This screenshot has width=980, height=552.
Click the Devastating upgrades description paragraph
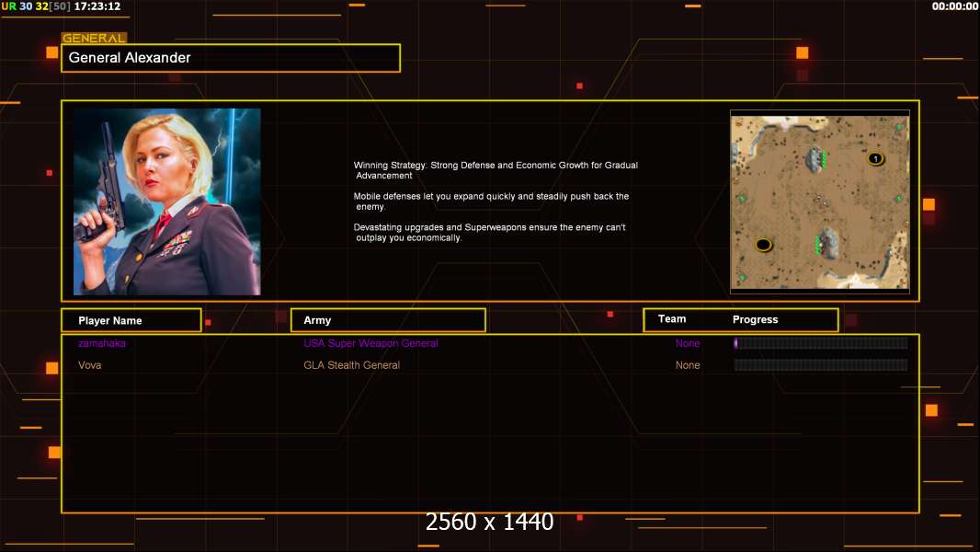[x=489, y=233]
